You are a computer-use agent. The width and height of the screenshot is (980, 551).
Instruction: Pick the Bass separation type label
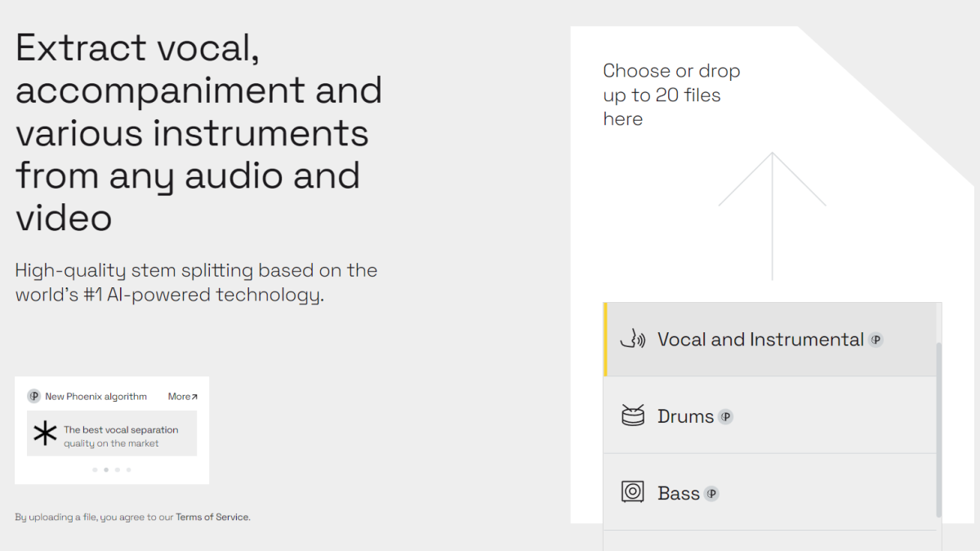[x=679, y=493]
